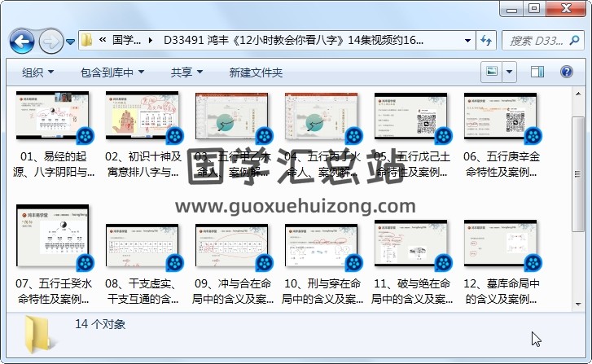Select the 国学... breadcrumb segment
This screenshot has height=364, width=592.
(x=126, y=40)
